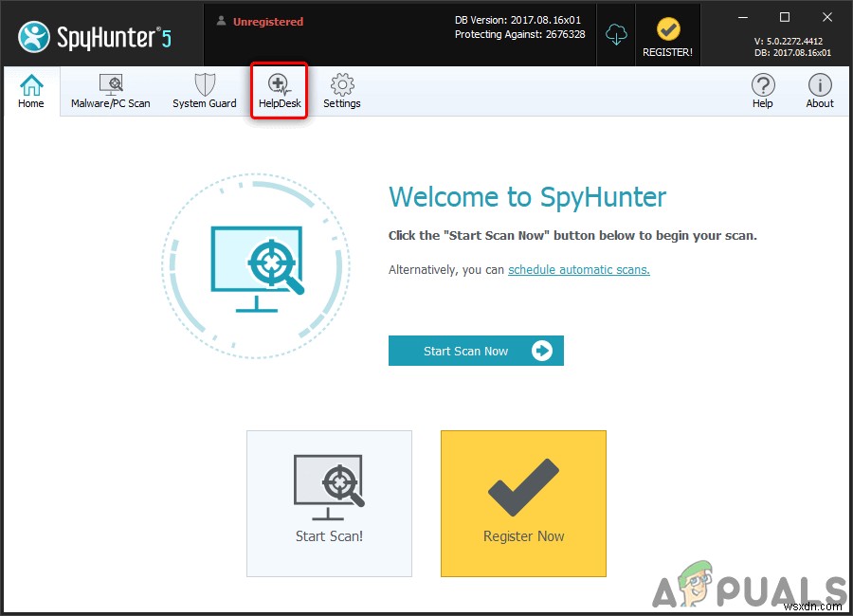Click the Protecting Against: 2676328 text
This screenshot has width=853, height=616.
pyautogui.click(x=520, y=34)
